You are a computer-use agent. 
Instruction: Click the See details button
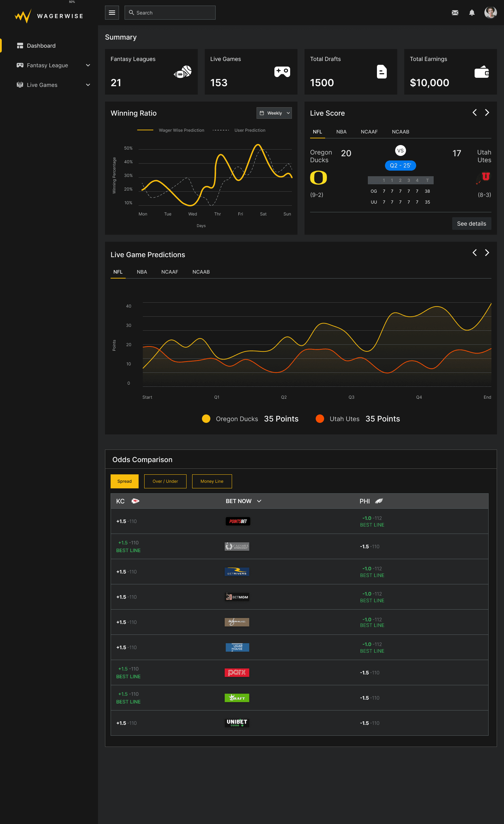471,224
